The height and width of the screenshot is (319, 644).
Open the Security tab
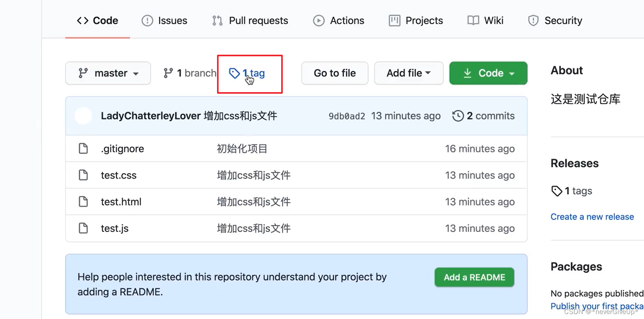pos(555,20)
